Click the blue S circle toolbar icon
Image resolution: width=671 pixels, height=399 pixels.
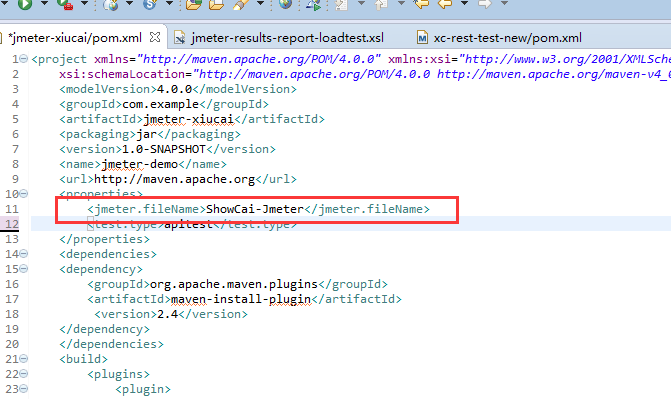pos(149,4)
